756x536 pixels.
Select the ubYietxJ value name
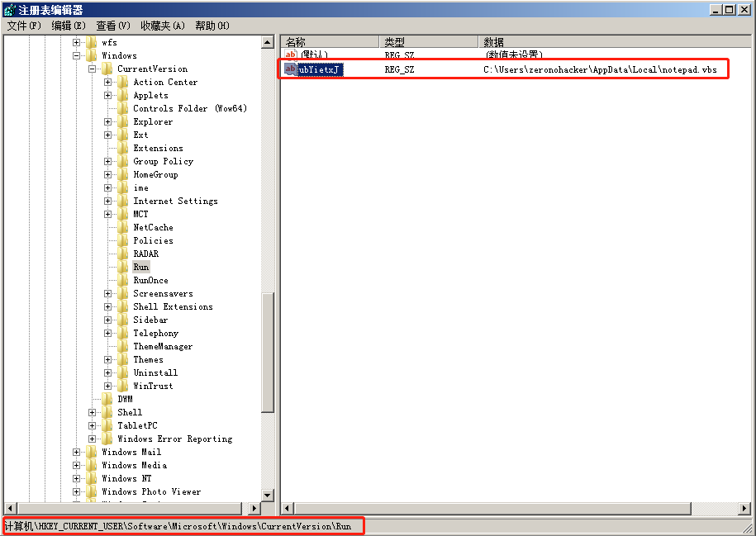click(x=320, y=70)
